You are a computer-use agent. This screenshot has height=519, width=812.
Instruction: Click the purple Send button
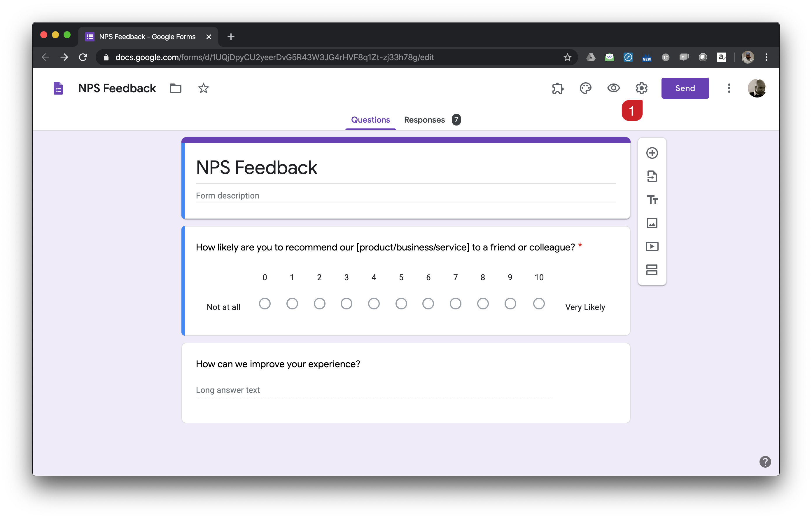[685, 88]
